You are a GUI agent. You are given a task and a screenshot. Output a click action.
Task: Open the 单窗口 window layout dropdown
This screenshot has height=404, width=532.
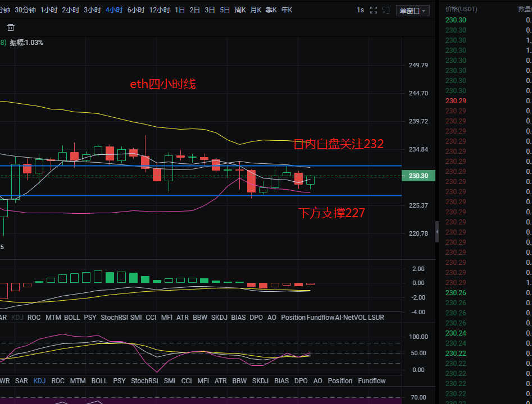[412, 11]
